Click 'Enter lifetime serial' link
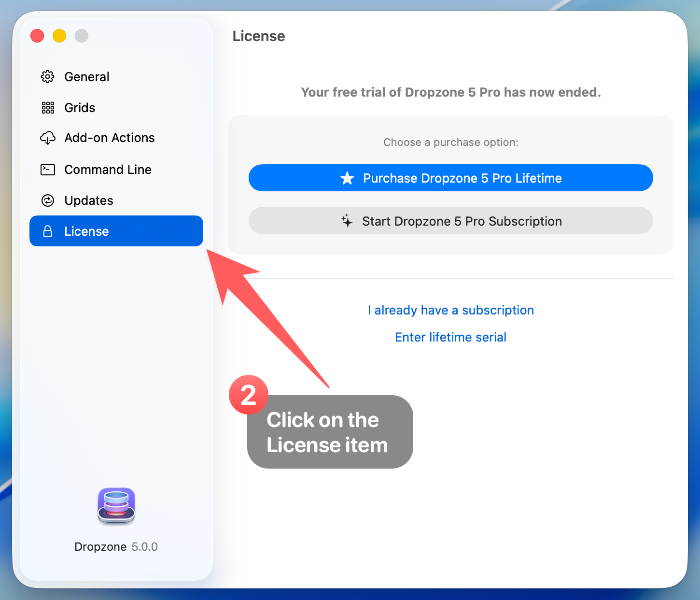 click(451, 337)
